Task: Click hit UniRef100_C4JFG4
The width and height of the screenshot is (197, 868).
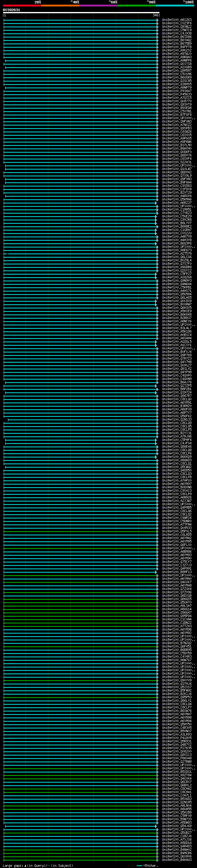Action: click(x=177, y=443)
